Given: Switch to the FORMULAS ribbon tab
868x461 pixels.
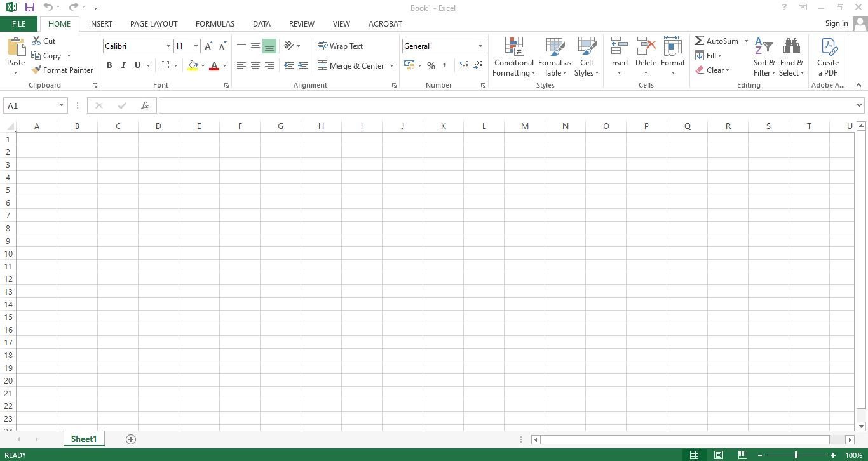Looking at the screenshot, I should pos(215,23).
